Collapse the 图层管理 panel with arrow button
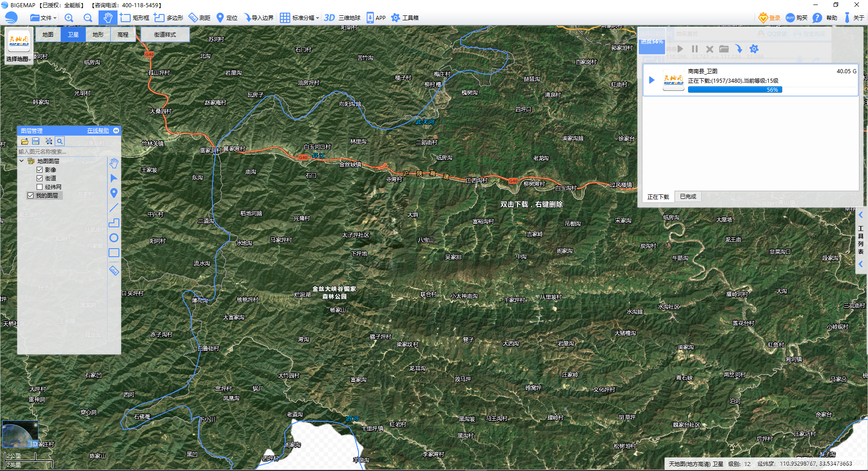 click(x=116, y=131)
